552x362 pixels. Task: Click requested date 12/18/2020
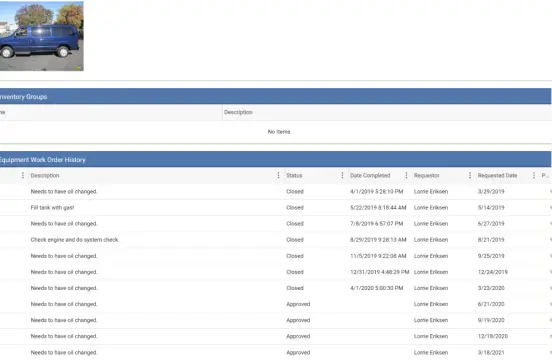point(493,336)
